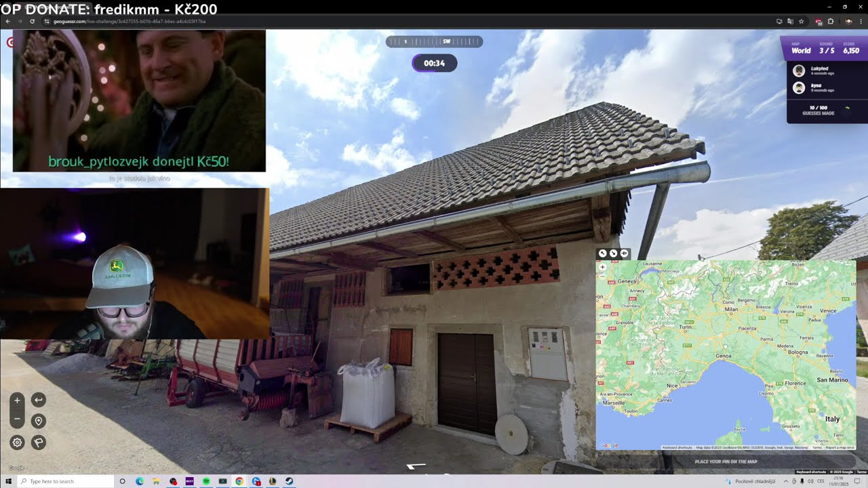This screenshot has height=488, width=868.
Task: Click Milan on the guess map
Action: [x=730, y=309]
